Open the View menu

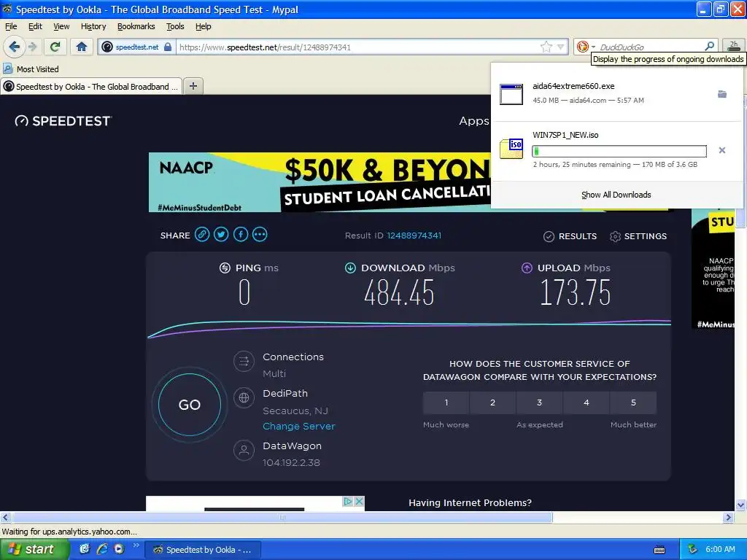(x=61, y=27)
